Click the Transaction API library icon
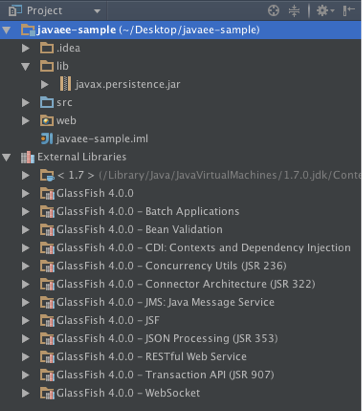This screenshot has height=411, width=362. coord(47,375)
